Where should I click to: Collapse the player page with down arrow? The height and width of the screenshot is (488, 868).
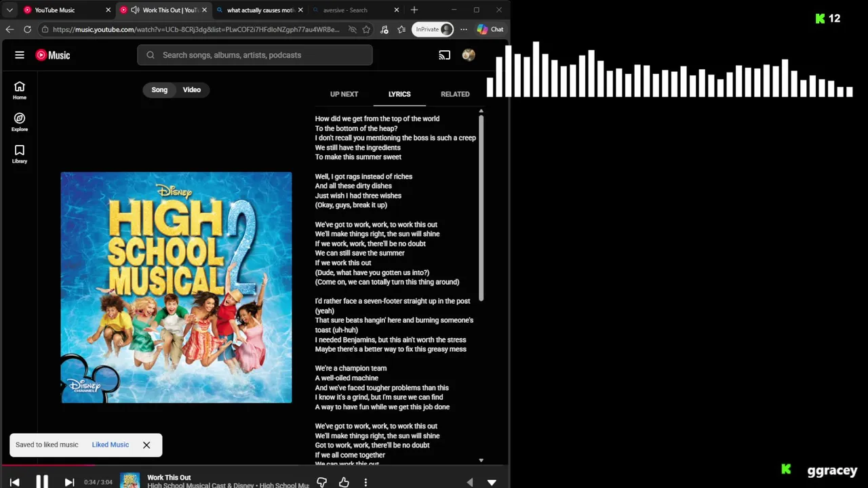coord(492,482)
